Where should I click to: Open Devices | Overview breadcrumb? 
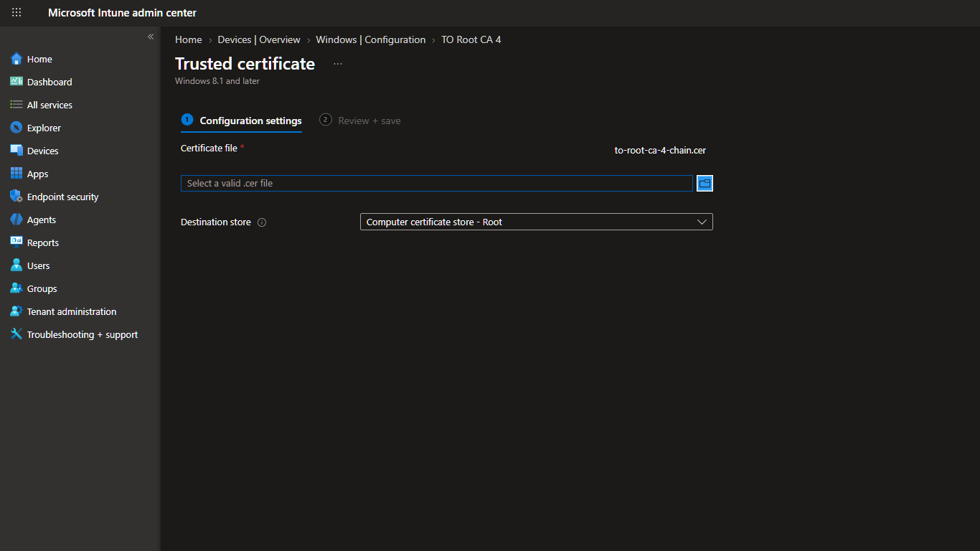coord(259,39)
